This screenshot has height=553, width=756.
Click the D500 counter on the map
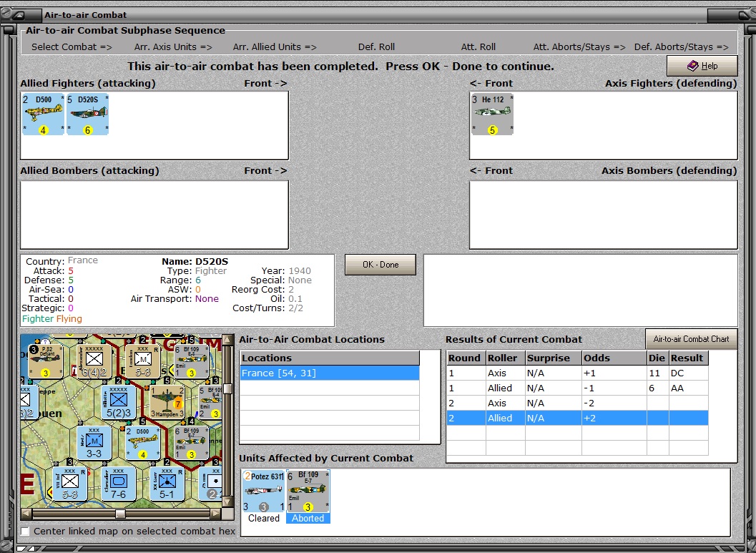(143, 443)
